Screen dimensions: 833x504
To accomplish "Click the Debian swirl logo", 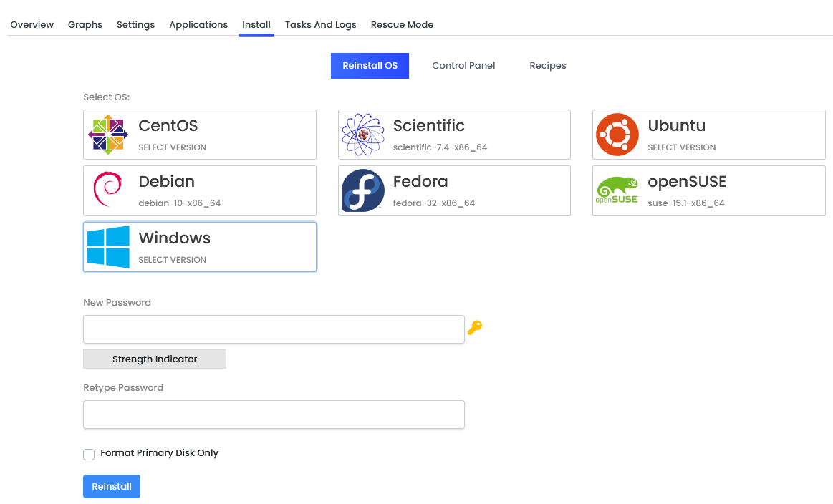I will 108,190.
